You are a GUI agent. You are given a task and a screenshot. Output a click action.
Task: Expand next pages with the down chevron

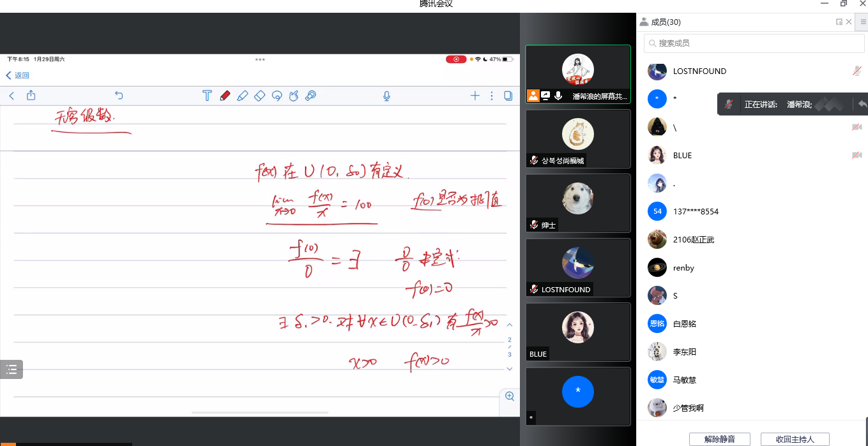[509, 368]
